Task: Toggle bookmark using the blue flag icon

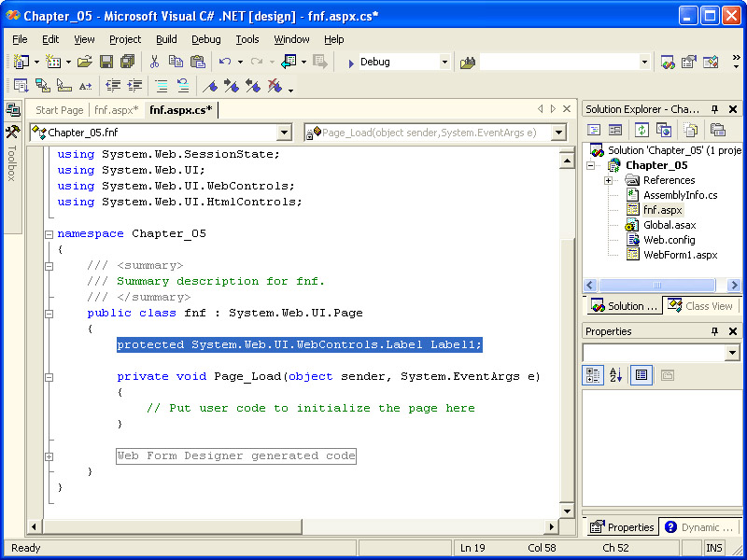Action: pos(212,86)
